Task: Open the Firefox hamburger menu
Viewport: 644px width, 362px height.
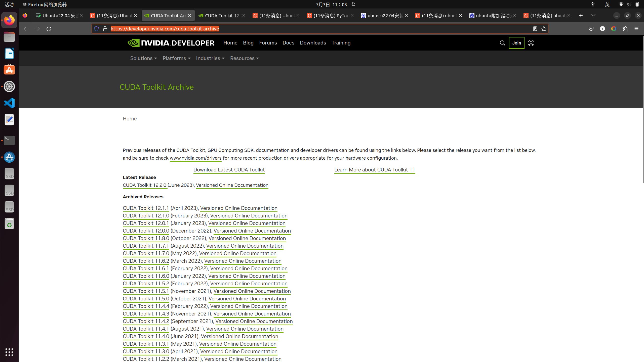Action: [x=637, y=29]
